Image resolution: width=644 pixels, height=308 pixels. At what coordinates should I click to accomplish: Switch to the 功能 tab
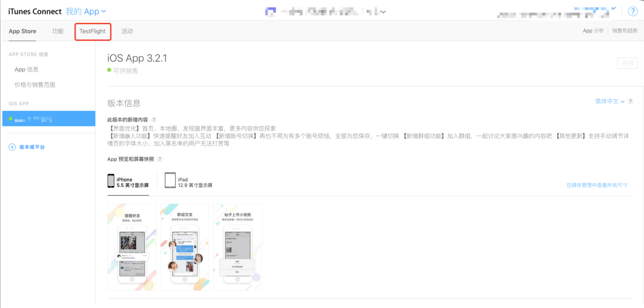tap(58, 31)
